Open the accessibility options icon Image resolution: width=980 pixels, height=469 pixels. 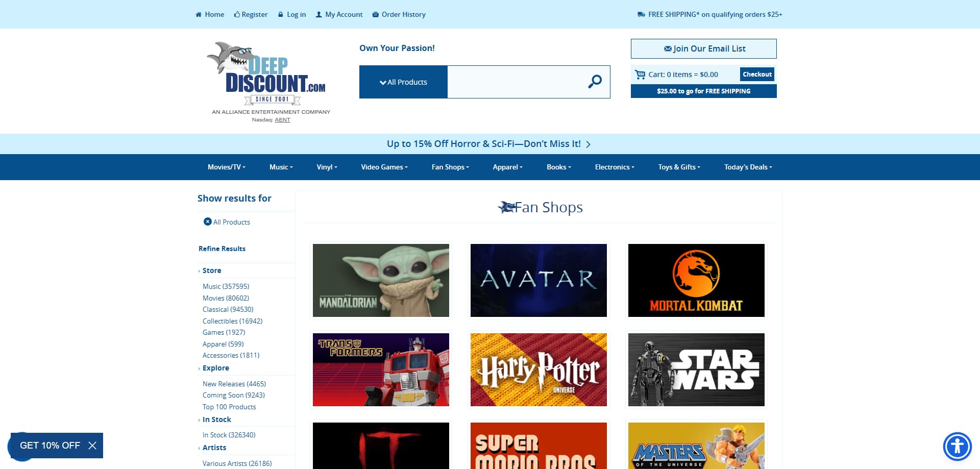point(957,447)
